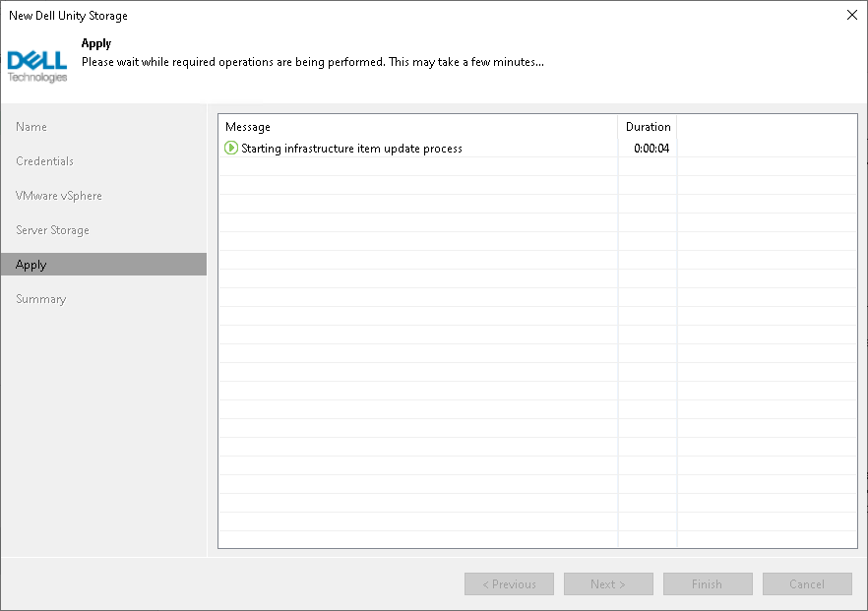868x611 pixels.
Task: Click the 'Please wait while required operations' text
Action: click(x=313, y=62)
